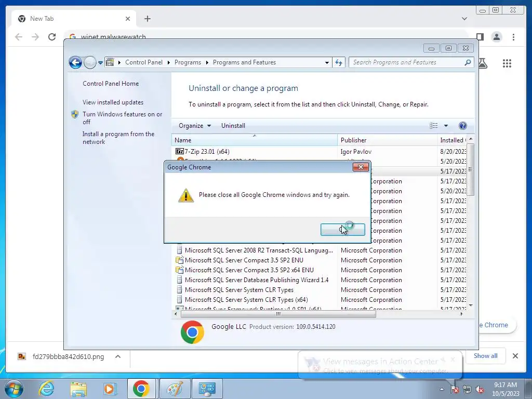Open Turn Windows features on or off
The width and height of the screenshot is (532, 399).
[122, 118]
